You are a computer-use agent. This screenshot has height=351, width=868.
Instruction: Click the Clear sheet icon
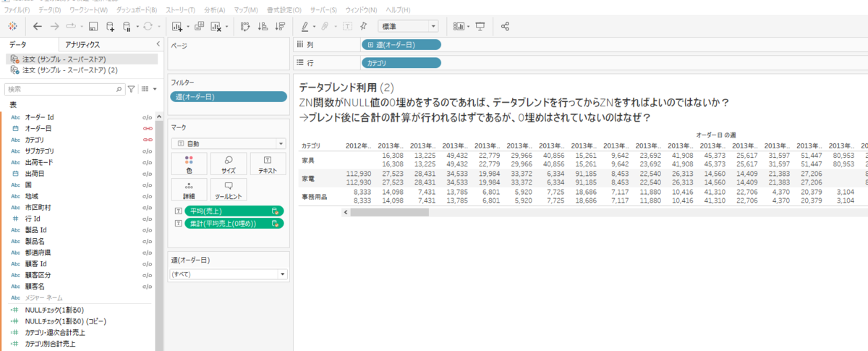click(216, 26)
